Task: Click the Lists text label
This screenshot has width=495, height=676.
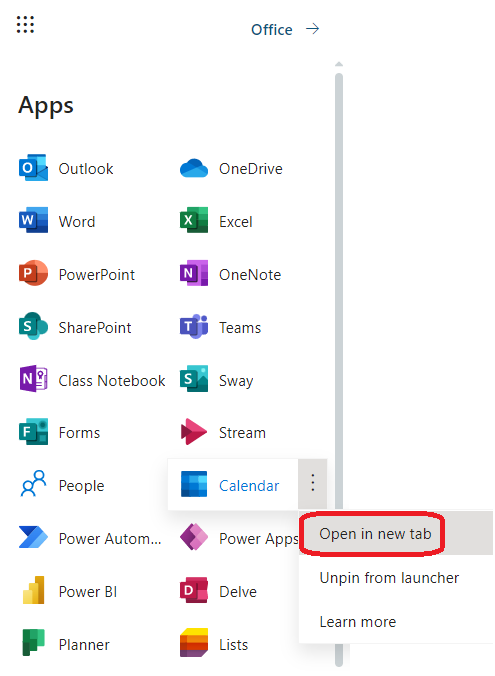Action: coord(233,645)
